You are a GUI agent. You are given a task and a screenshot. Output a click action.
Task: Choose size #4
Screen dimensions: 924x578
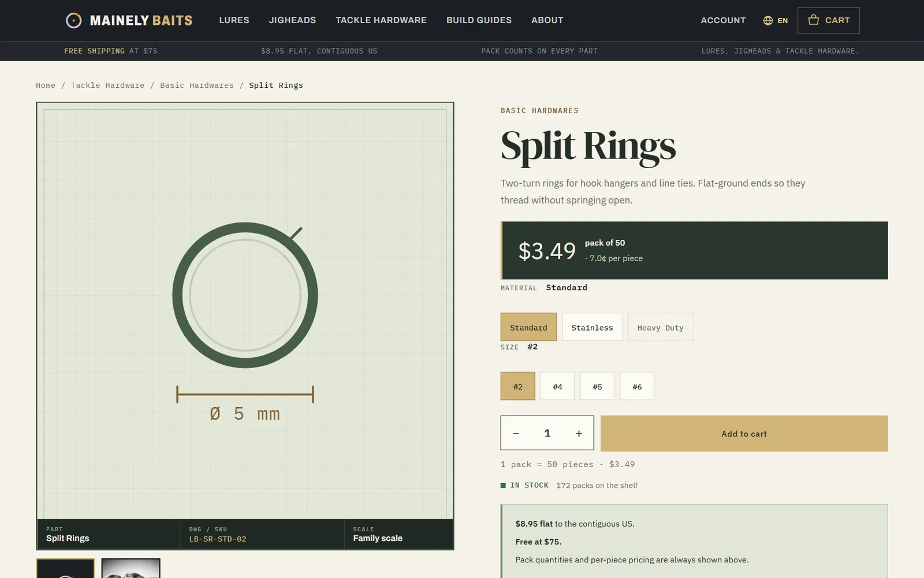tap(557, 386)
